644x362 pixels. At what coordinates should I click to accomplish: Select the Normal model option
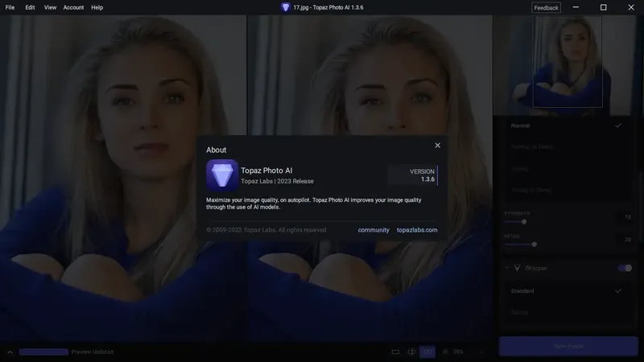click(x=567, y=125)
